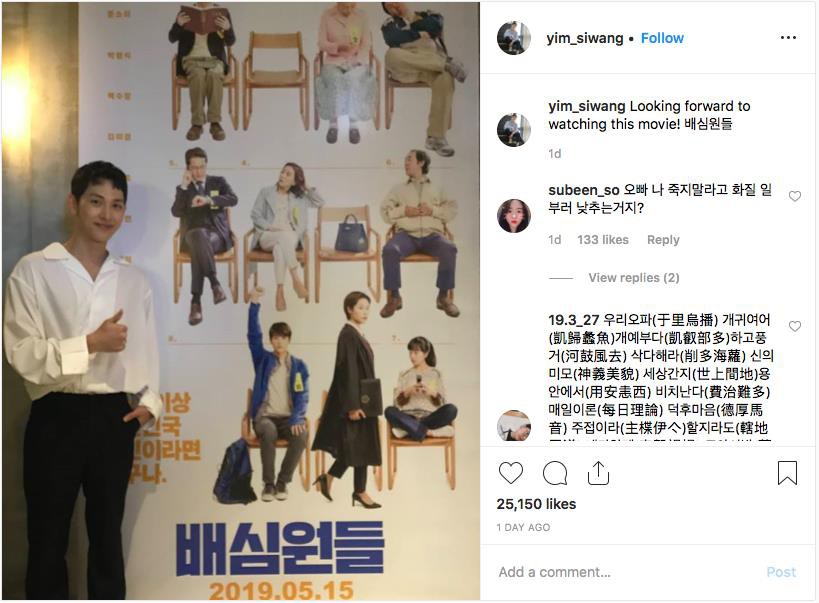The image size is (819, 603).
Task: Follow the yim_siwang account
Action: (662, 38)
